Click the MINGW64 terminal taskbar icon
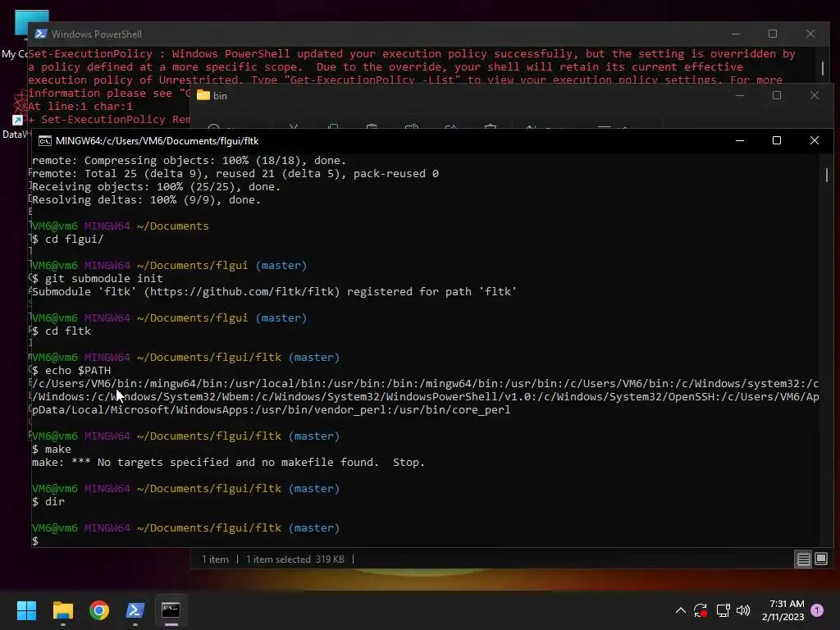The height and width of the screenshot is (630, 840). [x=171, y=610]
